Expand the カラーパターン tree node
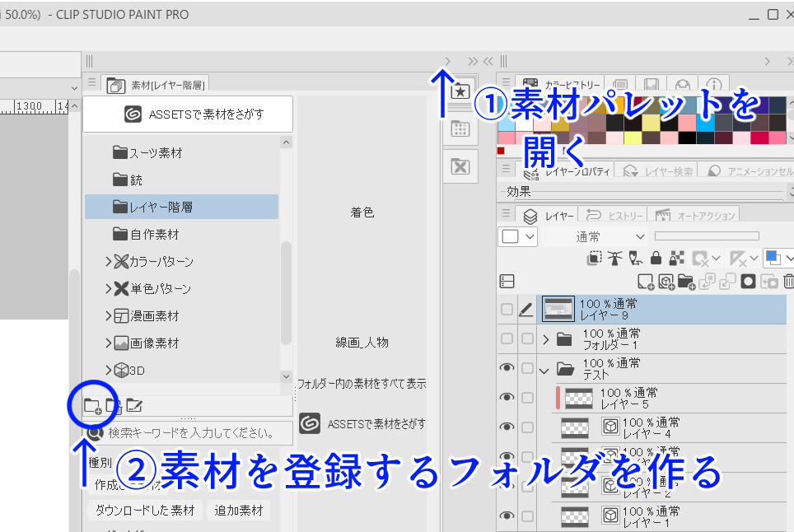The width and height of the screenshot is (794, 532). click(x=108, y=261)
